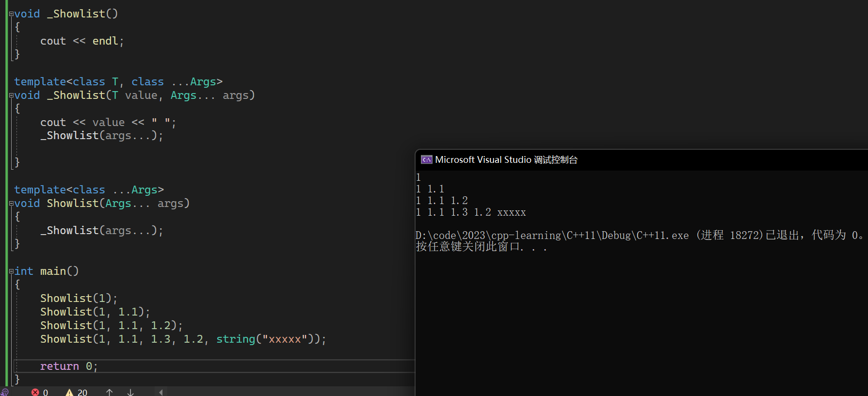868x396 pixels.
Task: Collapse the int main() function
Action: click(11, 271)
